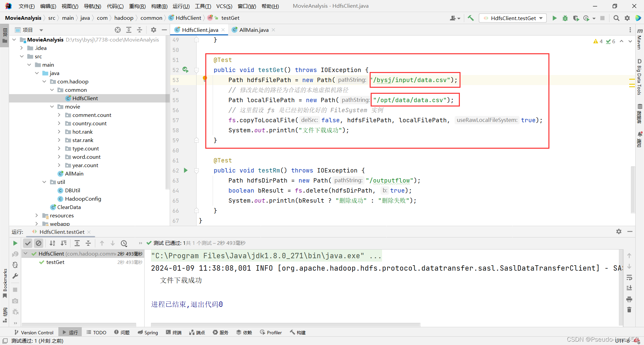This screenshot has height=345, width=644.
Task: Click the hadoop breadcrumb in navigation bar
Action: point(124,18)
